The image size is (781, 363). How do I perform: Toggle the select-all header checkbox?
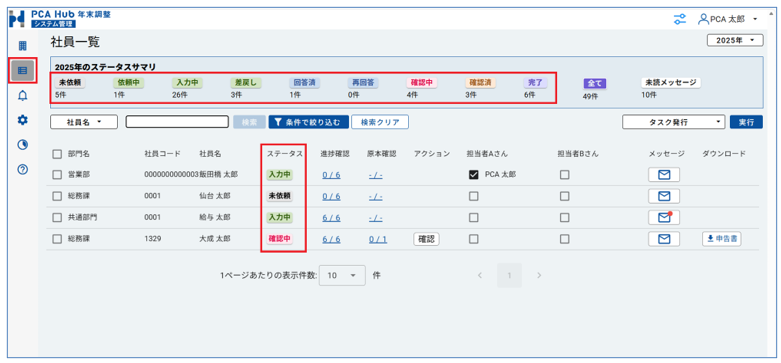click(x=57, y=154)
